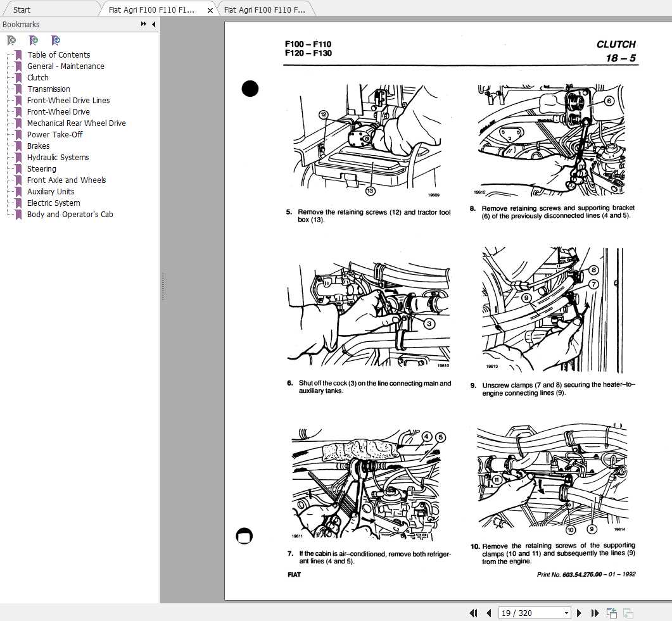Click the bookmark icon beside Clutch
Viewport: 672px width, 621px height.
coord(18,77)
